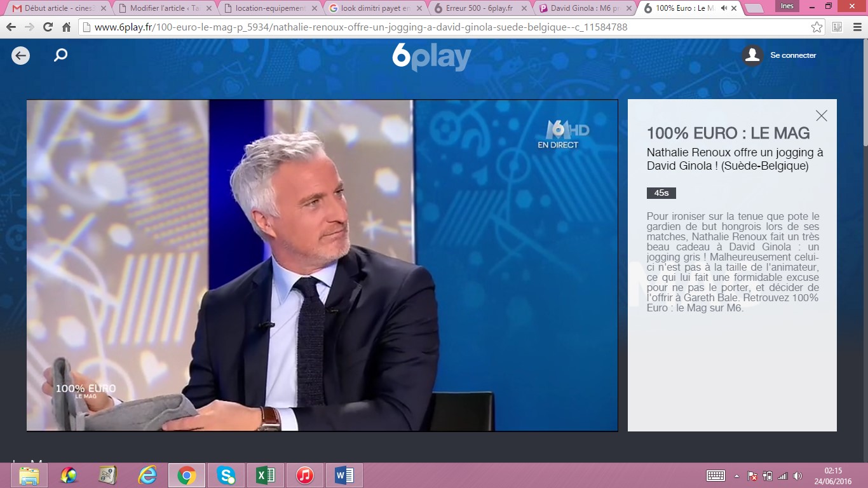Open the 6play search magnifier

coord(60,56)
